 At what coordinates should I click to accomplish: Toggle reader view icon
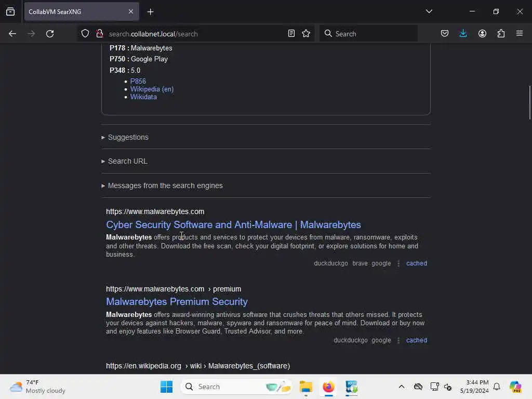[291, 33]
